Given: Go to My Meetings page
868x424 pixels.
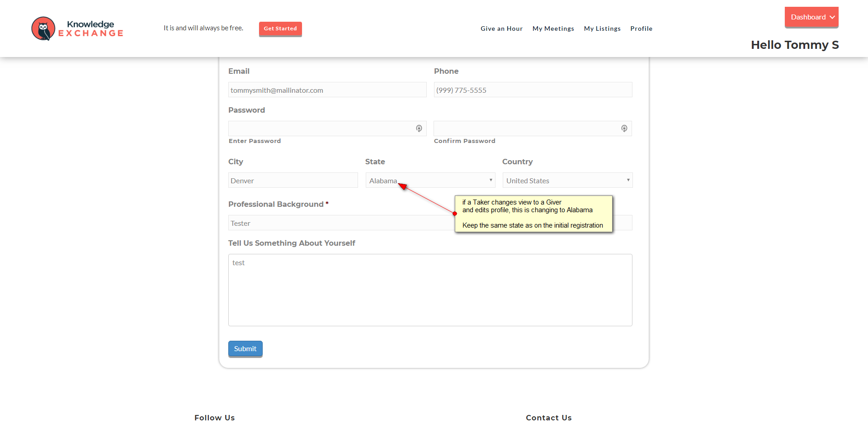Looking at the screenshot, I should point(553,29).
